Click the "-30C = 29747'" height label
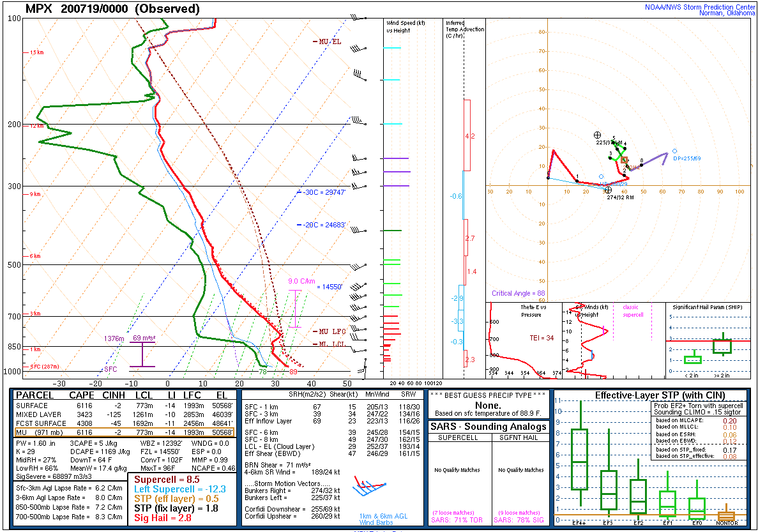 click(324, 192)
